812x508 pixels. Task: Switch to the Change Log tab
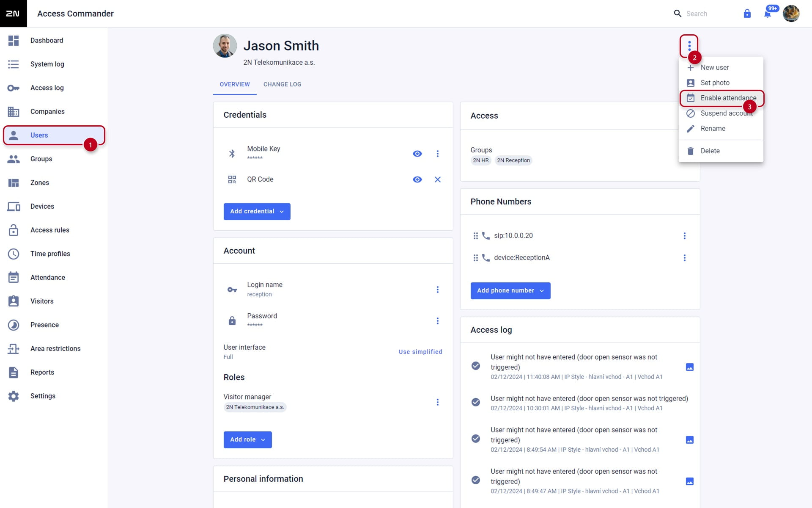(283, 84)
